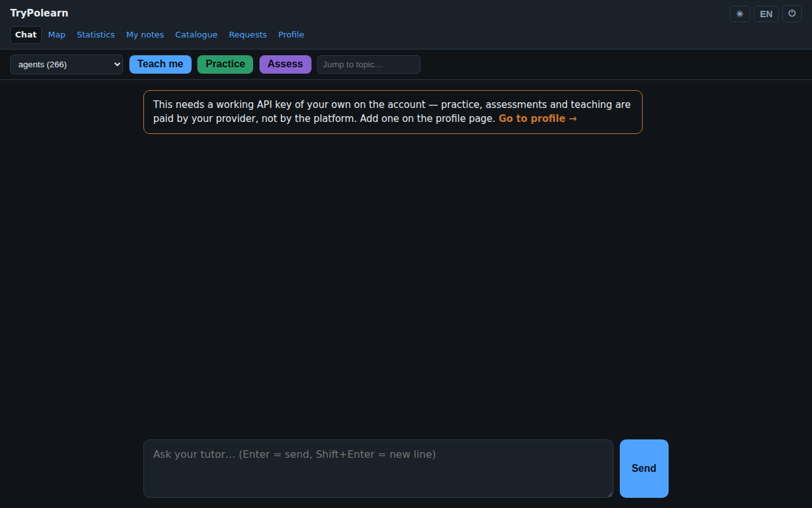Screen dimensions: 812x508
Task: Open the Profile tab
Action: [291, 35]
